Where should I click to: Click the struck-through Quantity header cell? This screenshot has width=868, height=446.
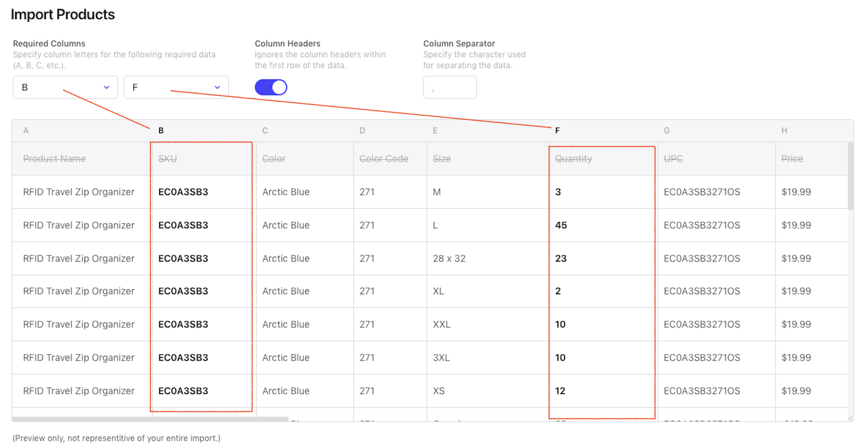coord(573,159)
